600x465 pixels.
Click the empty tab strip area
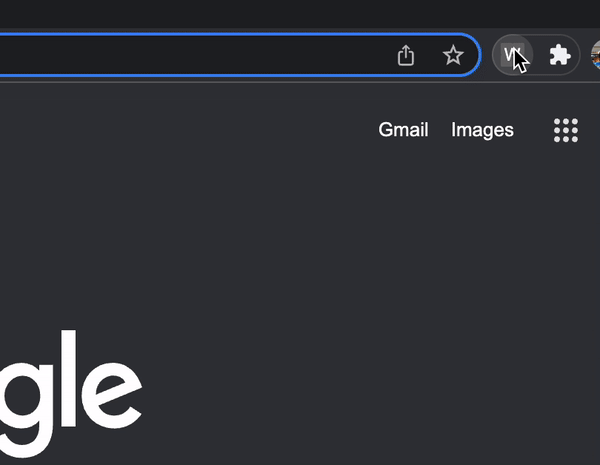point(300,13)
